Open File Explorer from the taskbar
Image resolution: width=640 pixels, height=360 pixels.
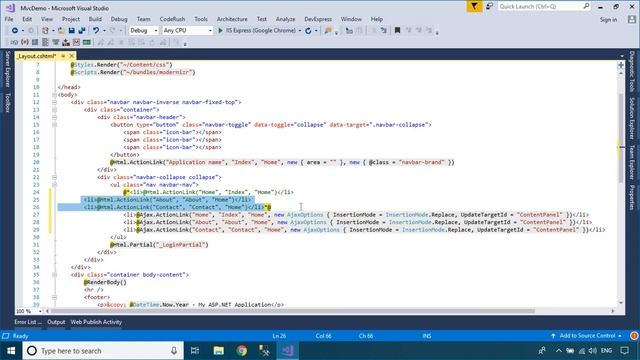pos(218,351)
